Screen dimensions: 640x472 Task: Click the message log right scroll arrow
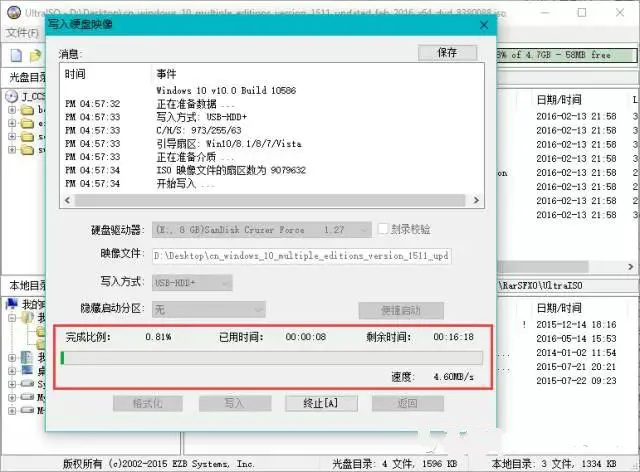(476, 200)
